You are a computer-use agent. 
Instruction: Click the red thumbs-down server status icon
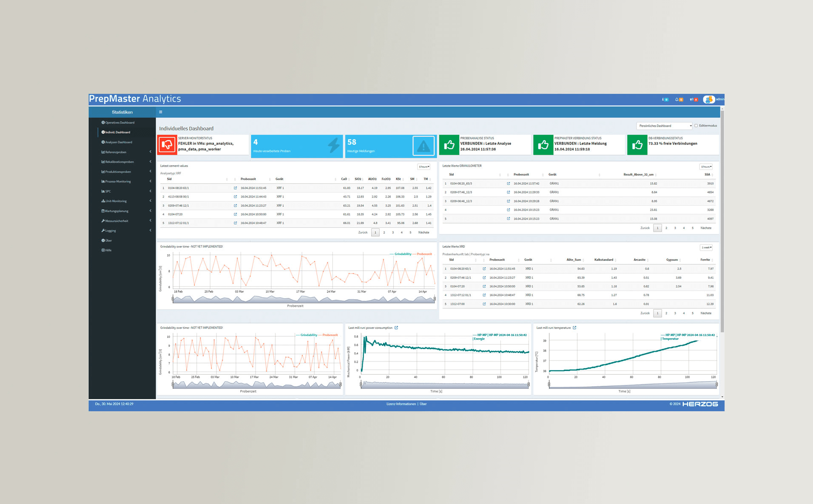pyautogui.click(x=167, y=145)
